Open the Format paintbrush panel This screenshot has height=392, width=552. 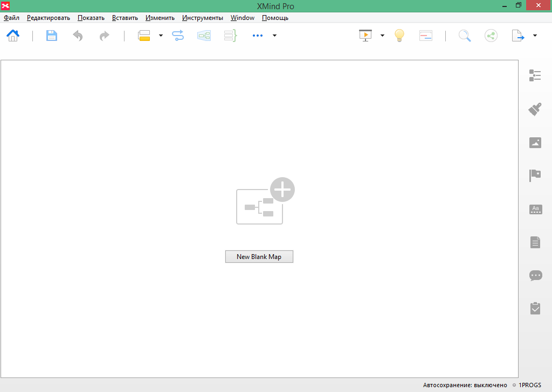click(x=535, y=109)
